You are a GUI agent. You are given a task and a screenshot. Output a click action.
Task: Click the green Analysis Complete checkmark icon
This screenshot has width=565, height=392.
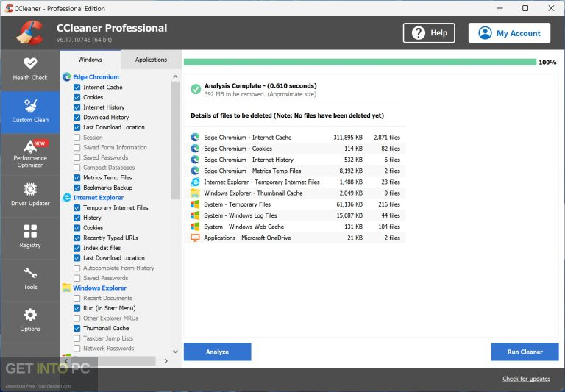click(196, 89)
